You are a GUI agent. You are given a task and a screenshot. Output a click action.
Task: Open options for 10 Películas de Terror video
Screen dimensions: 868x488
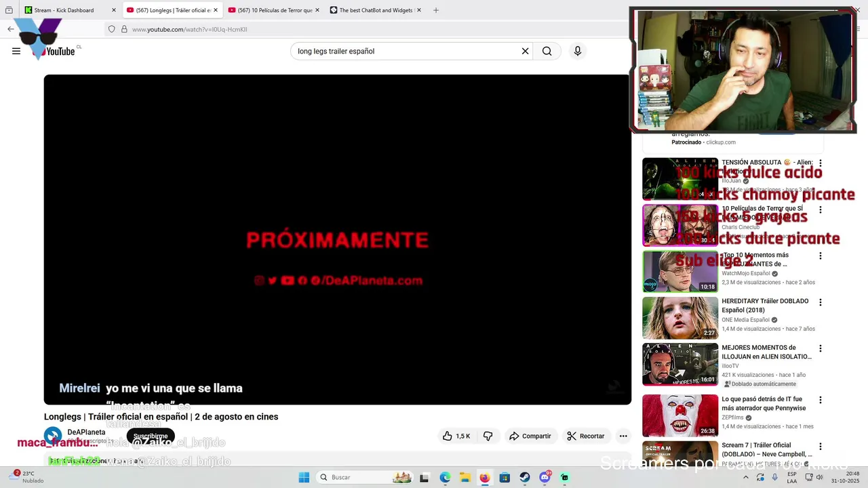[821, 210]
